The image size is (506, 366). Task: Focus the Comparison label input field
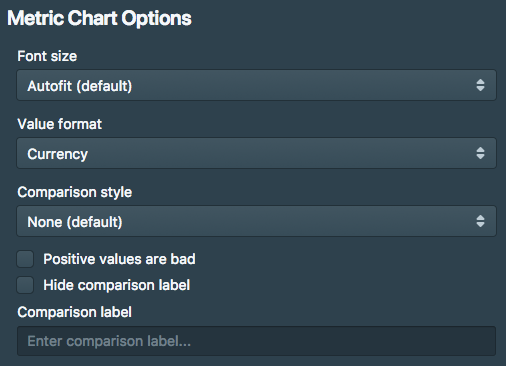tap(256, 341)
